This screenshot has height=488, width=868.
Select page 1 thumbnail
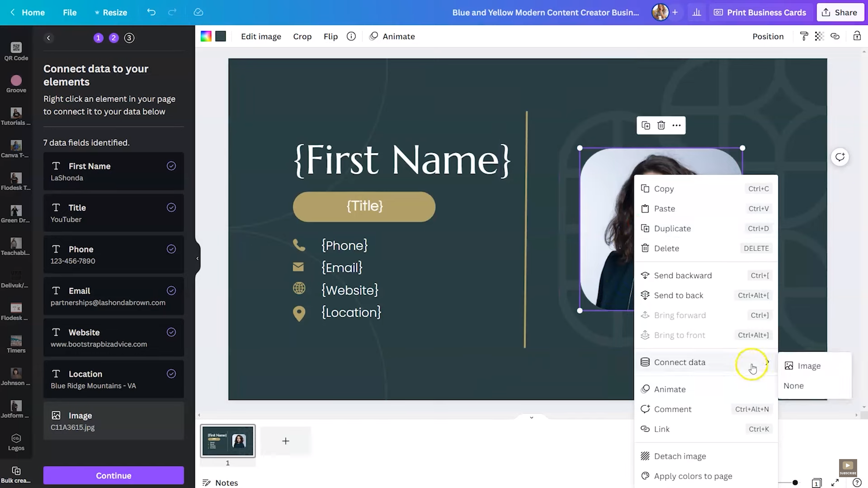227,441
